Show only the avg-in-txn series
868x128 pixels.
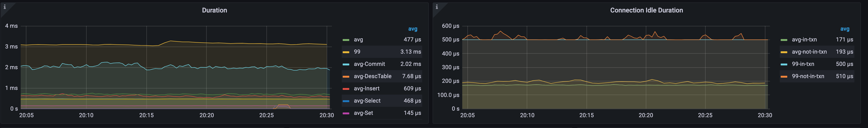coord(804,40)
